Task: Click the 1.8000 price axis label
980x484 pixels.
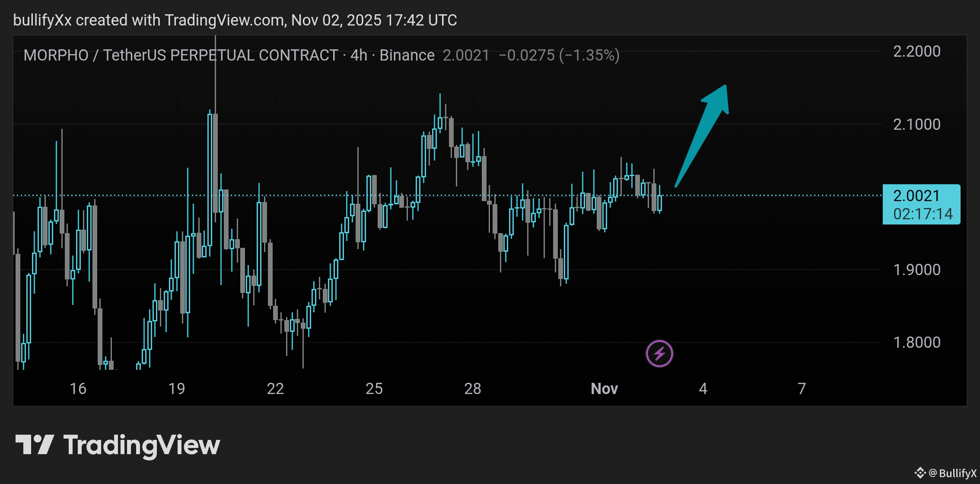Action: [916, 343]
